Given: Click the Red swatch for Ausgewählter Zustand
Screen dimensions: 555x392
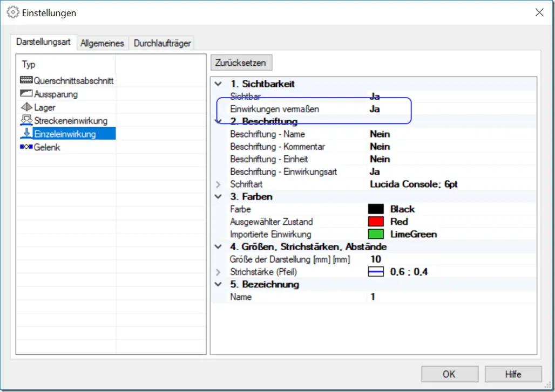Looking at the screenshot, I should [376, 222].
